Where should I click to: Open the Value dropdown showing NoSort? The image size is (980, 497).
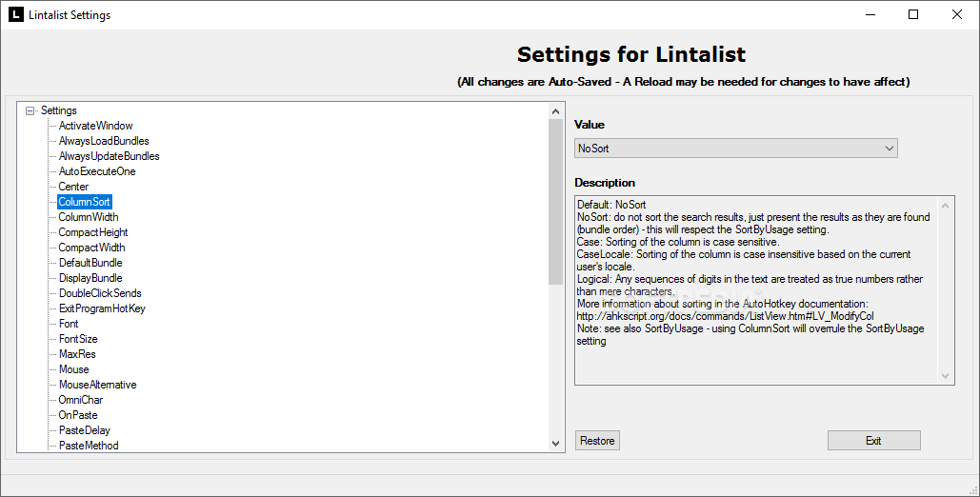click(x=735, y=149)
